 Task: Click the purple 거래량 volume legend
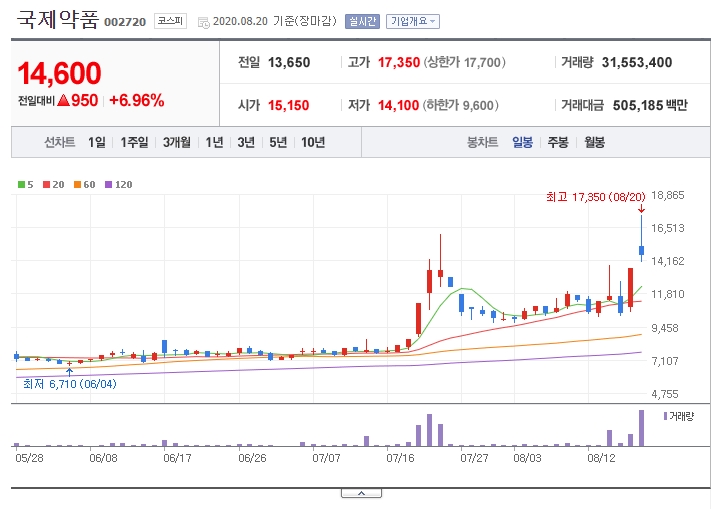click(x=678, y=416)
